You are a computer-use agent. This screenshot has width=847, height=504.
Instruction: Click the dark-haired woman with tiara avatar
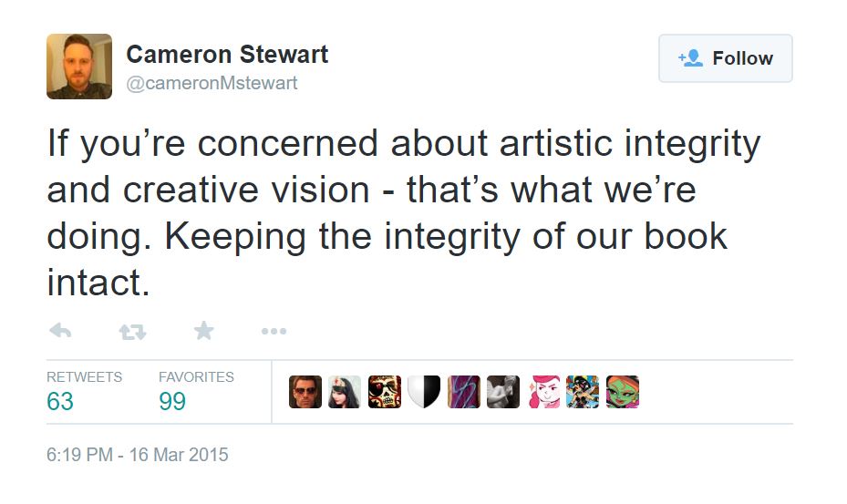[x=345, y=392]
